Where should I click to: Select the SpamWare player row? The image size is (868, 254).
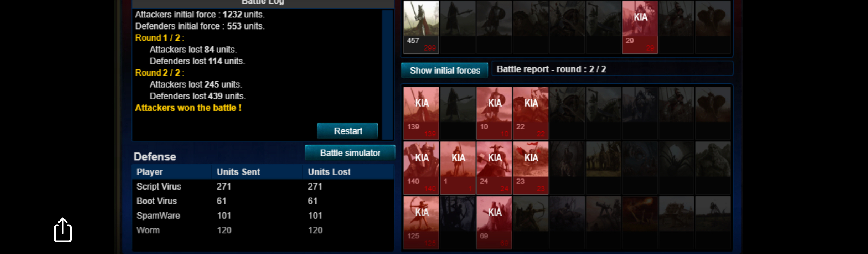tap(263, 216)
